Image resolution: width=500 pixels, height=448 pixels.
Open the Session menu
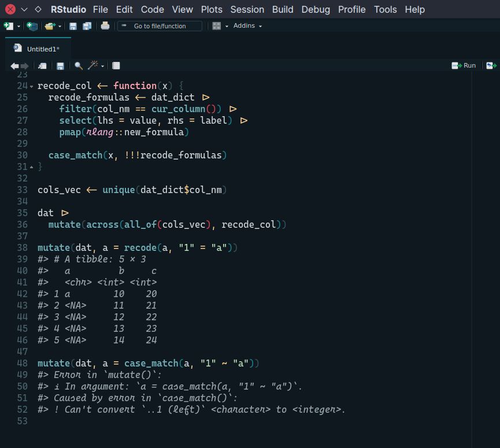247,10
